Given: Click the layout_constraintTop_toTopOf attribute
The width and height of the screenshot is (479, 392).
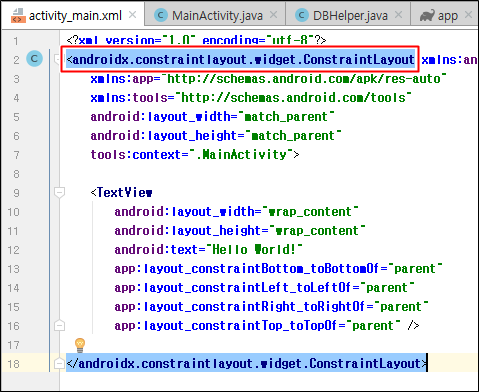Looking at the screenshot, I should pos(257,326).
